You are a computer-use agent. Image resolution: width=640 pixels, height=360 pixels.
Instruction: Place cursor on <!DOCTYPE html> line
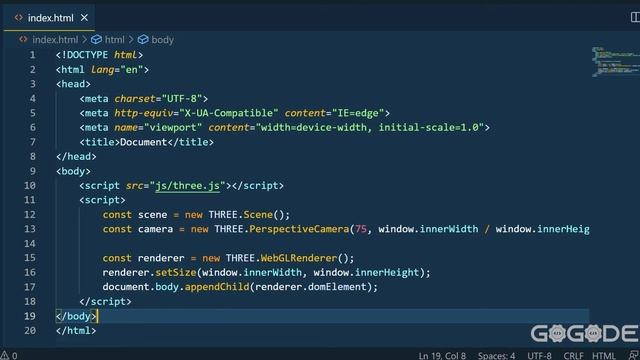tap(99, 55)
